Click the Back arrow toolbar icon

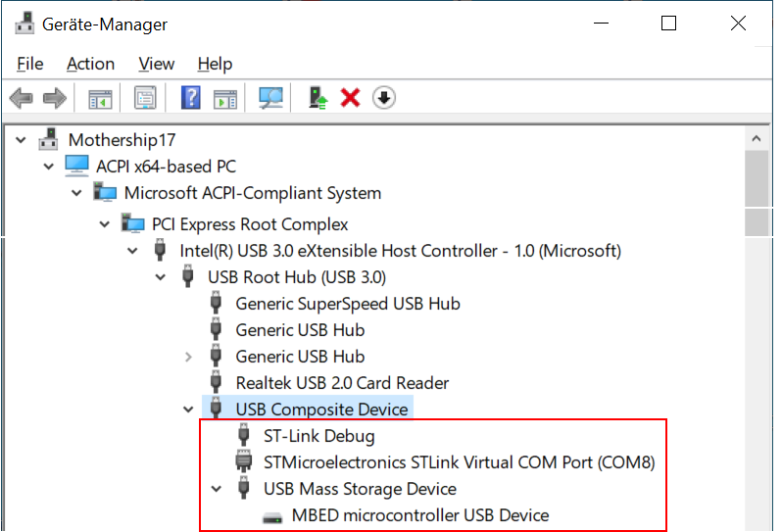[22, 98]
